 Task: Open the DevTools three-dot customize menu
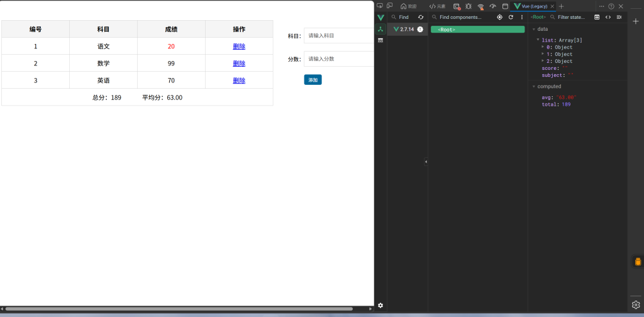(602, 6)
